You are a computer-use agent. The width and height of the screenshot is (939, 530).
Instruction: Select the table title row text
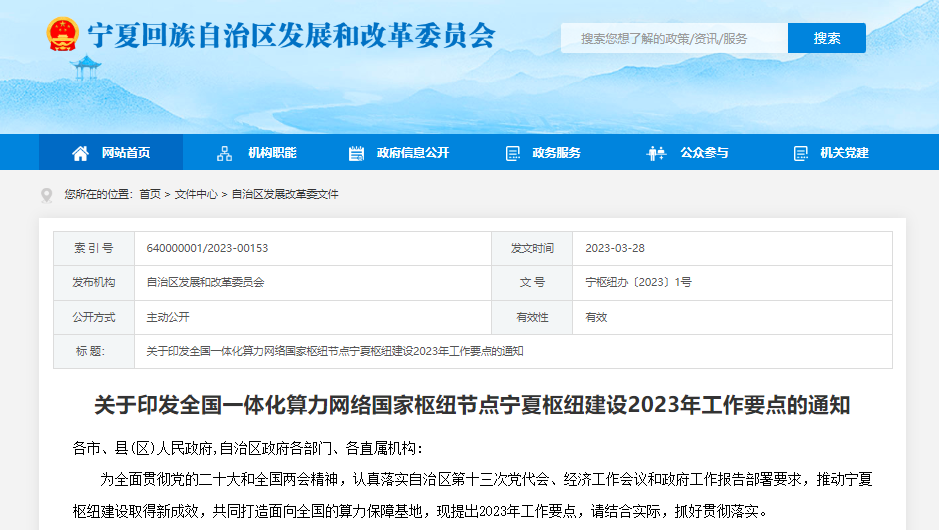click(335, 351)
